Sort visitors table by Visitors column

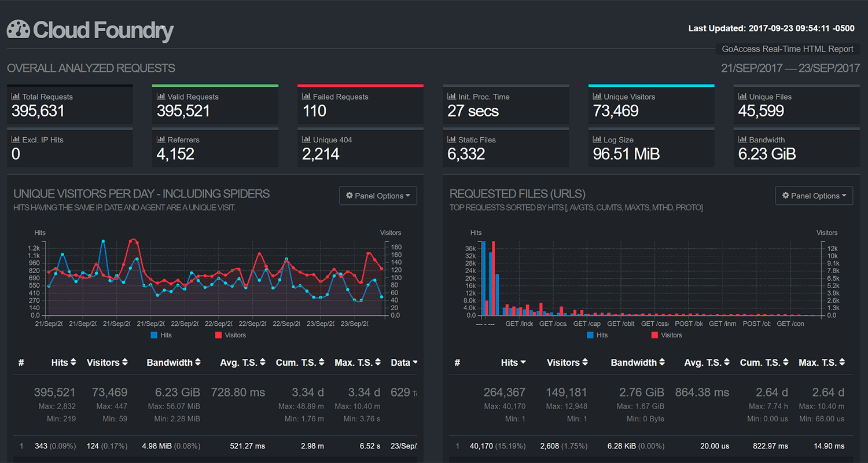[x=107, y=362]
